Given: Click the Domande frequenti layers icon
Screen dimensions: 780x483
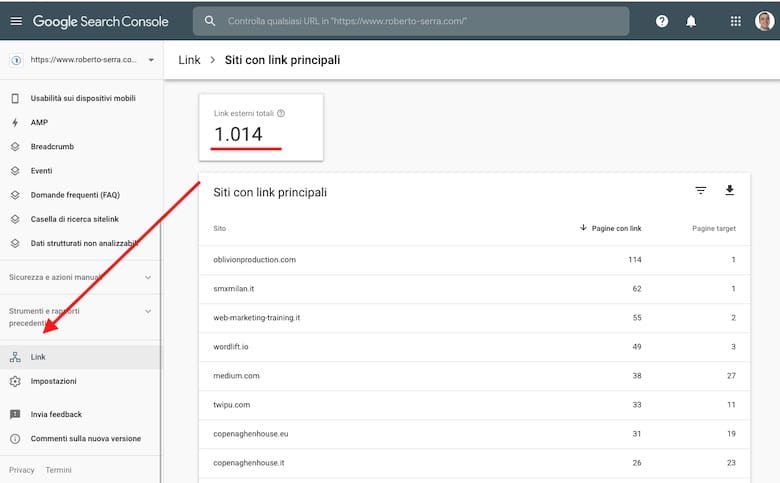Looking at the screenshot, I should pos(15,194).
